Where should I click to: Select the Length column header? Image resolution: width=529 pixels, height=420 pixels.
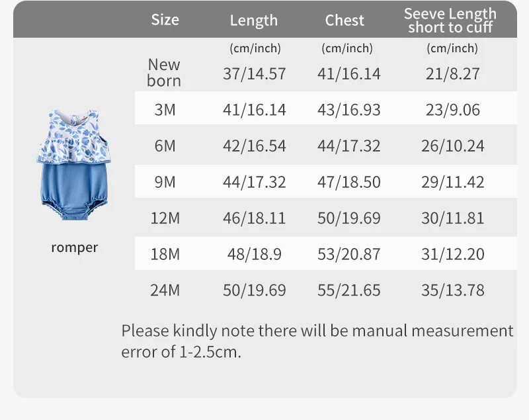pyautogui.click(x=253, y=21)
